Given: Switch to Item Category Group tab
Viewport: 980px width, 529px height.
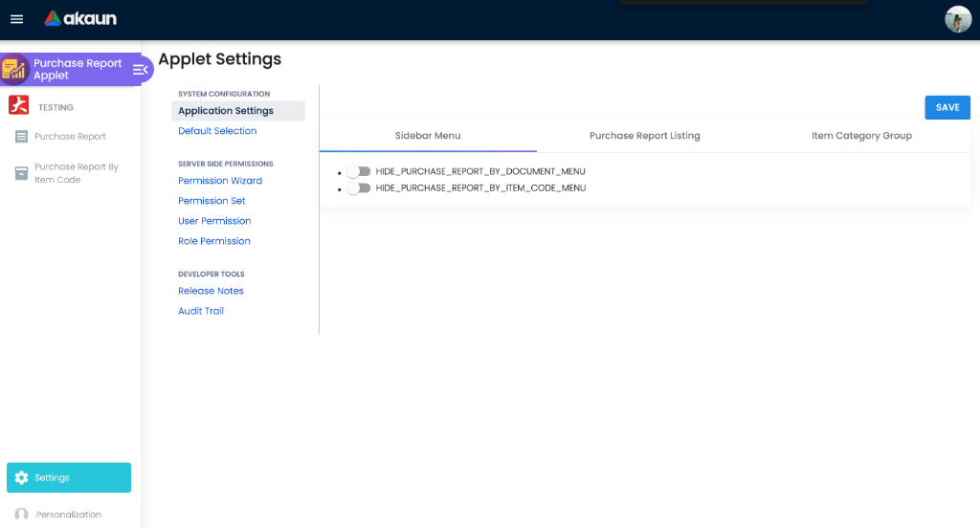Looking at the screenshot, I should click(862, 136).
